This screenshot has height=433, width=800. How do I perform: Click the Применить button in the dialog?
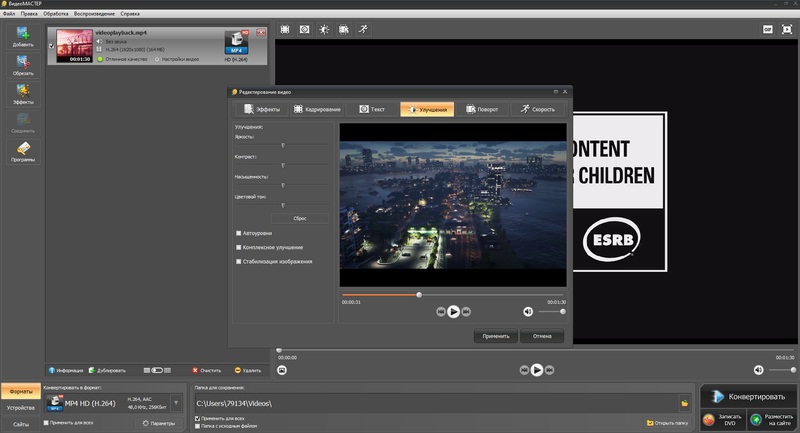(496, 336)
